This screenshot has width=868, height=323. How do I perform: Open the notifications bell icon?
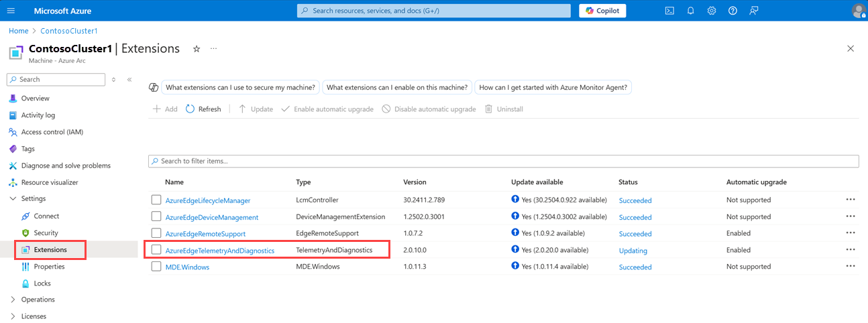[x=690, y=11]
